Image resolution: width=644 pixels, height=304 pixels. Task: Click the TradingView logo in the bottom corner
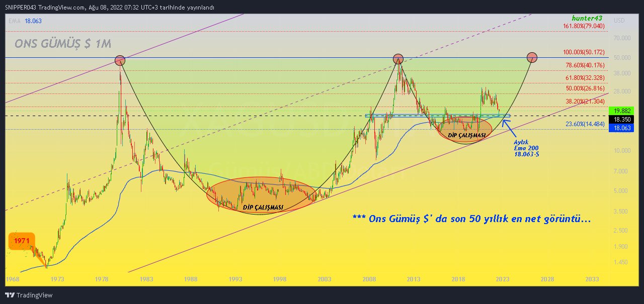29,295
